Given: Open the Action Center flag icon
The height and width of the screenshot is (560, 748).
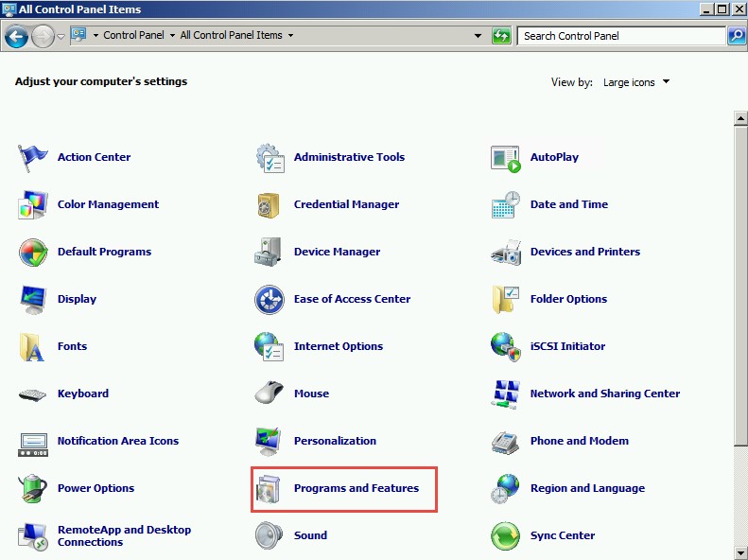Looking at the screenshot, I should pos(33,157).
